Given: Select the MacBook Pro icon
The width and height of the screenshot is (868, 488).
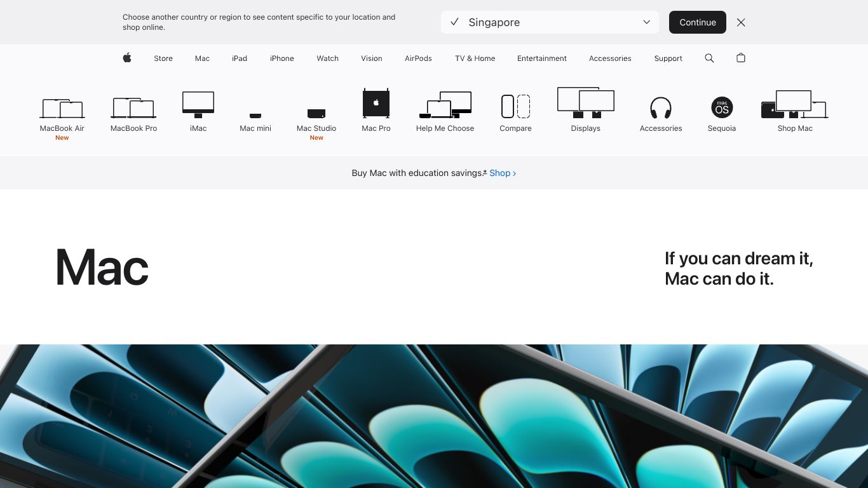Looking at the screenshot, I should coord(133,108).
